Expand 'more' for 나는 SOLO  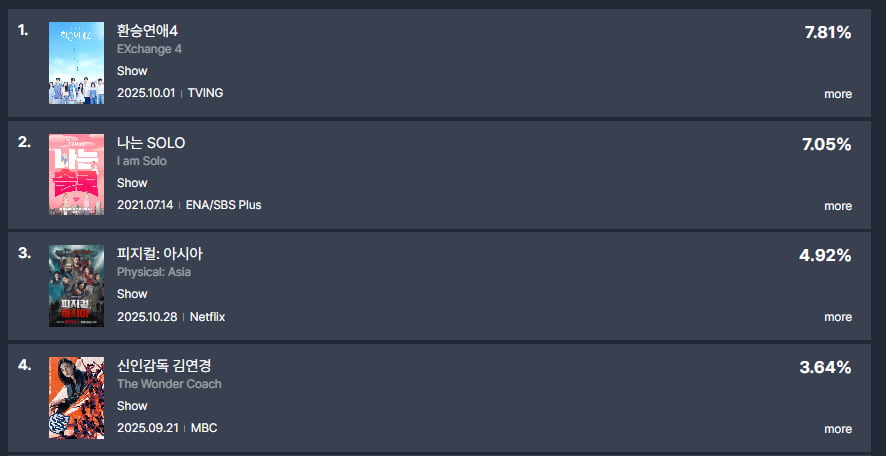(838, 206)
